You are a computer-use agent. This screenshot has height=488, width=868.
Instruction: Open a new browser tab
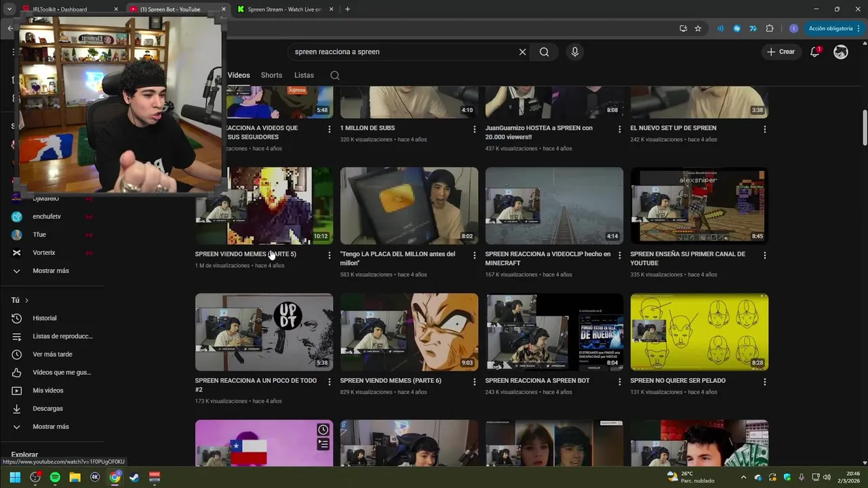pos(348,9)
